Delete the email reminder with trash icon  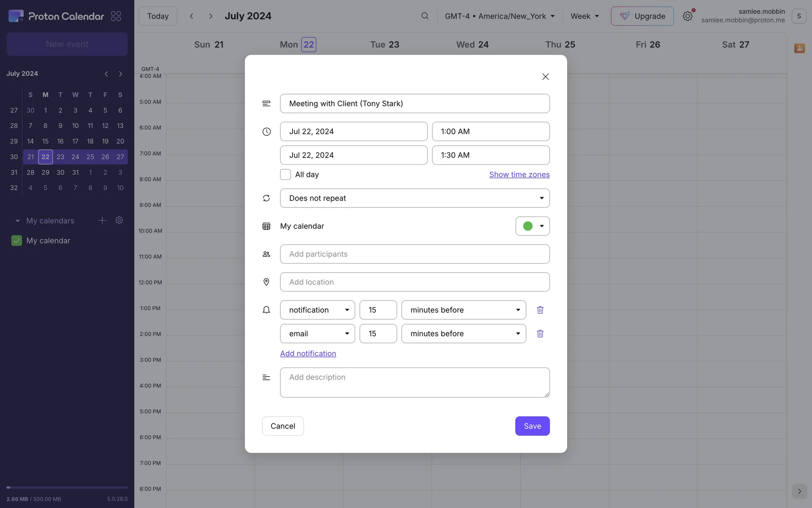(540, 334)
